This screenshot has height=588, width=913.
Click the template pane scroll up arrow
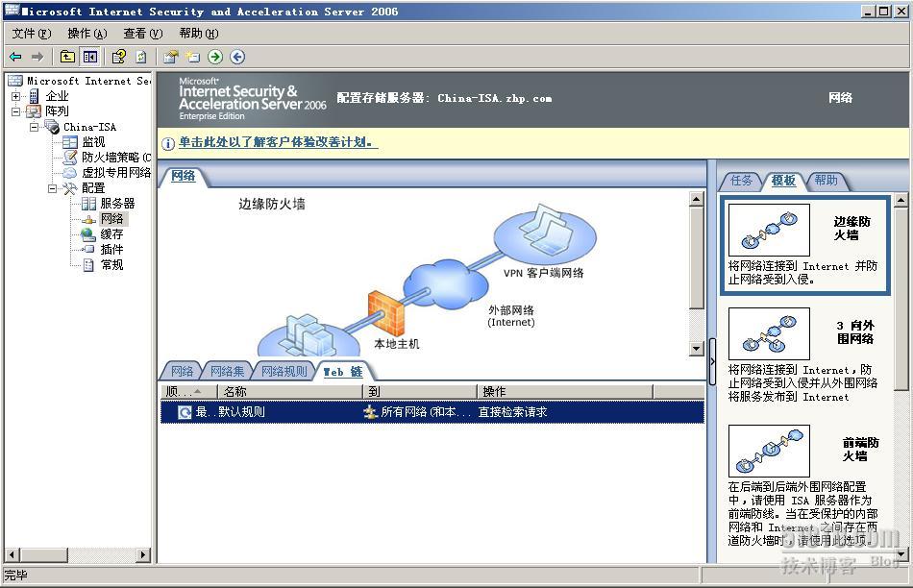click(x=901, y=201)
